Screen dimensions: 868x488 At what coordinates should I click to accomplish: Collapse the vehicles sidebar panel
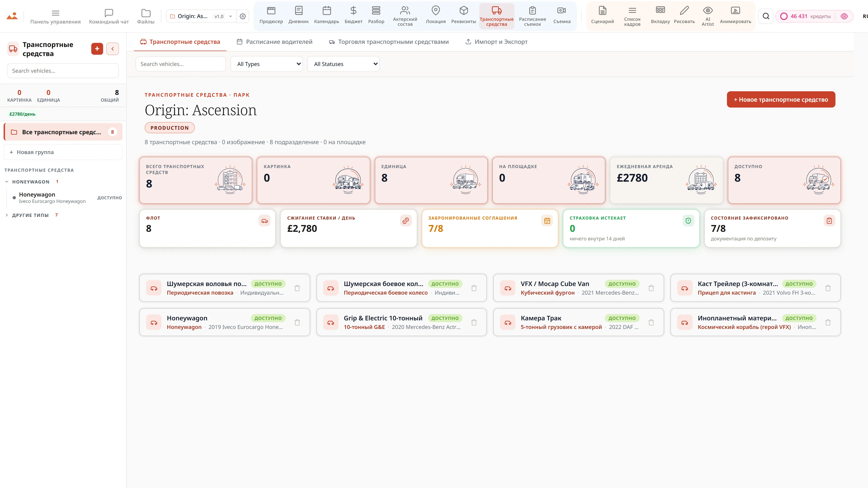click(x=113, y=49)
